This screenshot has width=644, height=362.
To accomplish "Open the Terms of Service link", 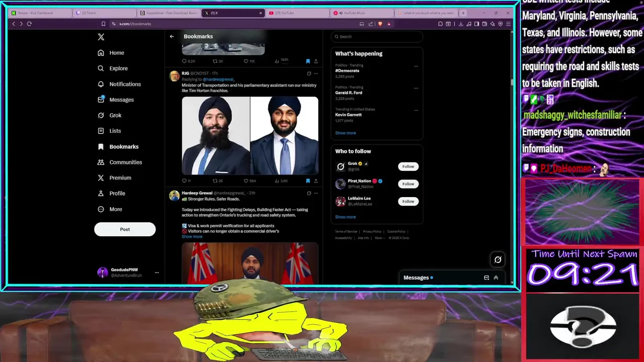I will [x=346, y=232].
